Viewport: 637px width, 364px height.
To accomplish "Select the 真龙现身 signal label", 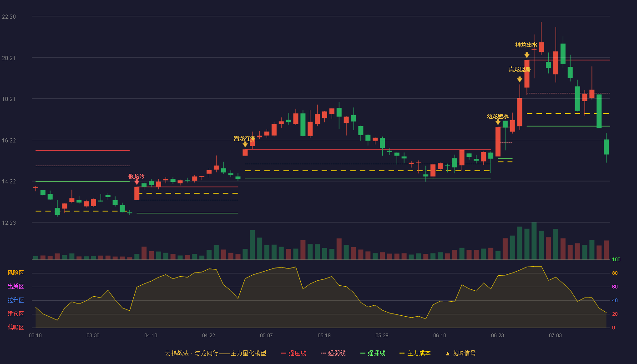I will [x=520, y=69].
